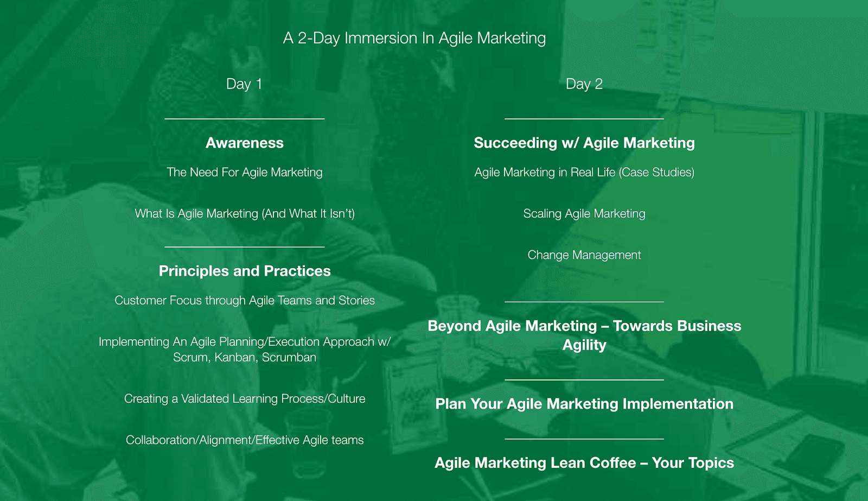The width and height of the screenshot is (868, 501).
Task: Open "The Need For Agile Marketing" topic
Action: pos(244,172)
